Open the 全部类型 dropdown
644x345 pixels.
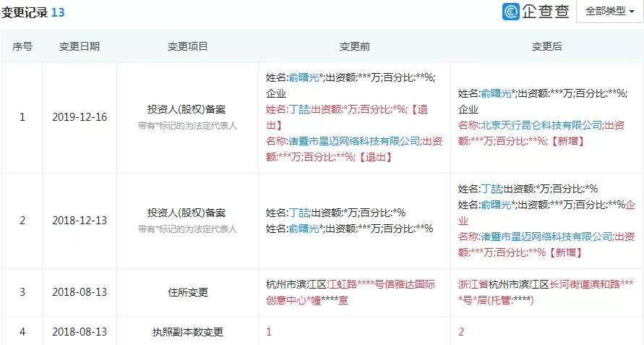609,12
